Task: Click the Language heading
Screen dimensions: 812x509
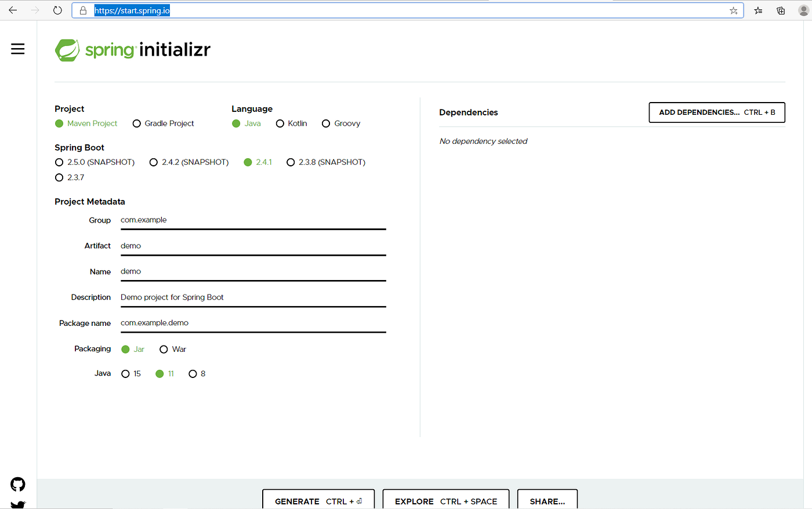Action: point(252,109)
